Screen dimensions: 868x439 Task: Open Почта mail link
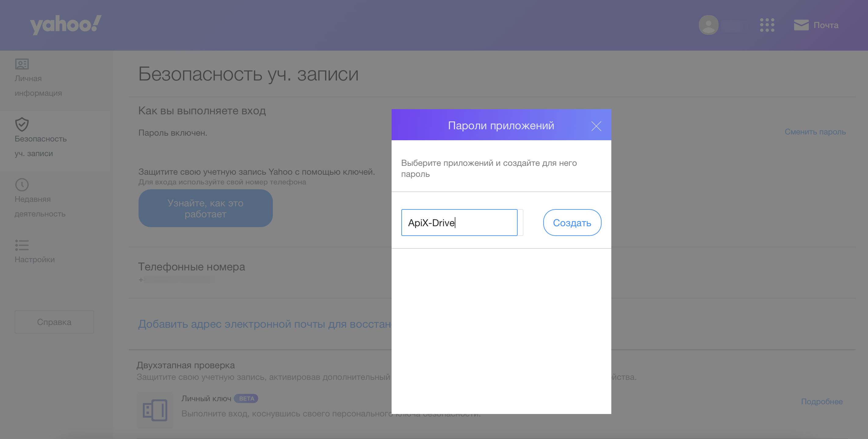tap(826, 25)
